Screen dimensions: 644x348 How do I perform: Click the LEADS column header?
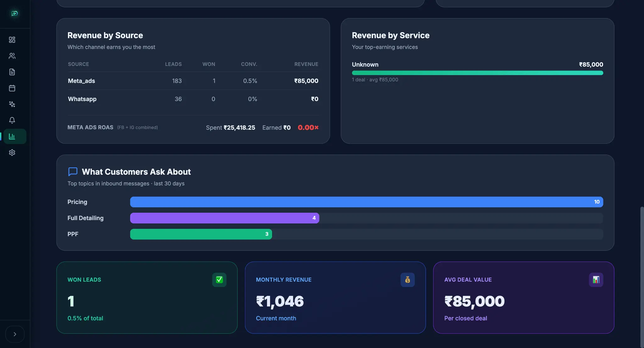tap(173, 64)
